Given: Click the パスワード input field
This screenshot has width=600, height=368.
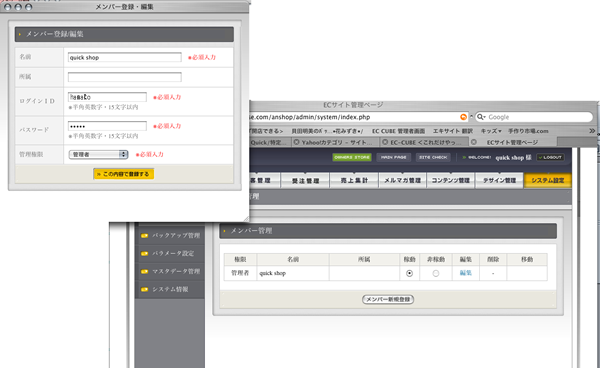Looking at the screenshot, I should coord(107,126).
